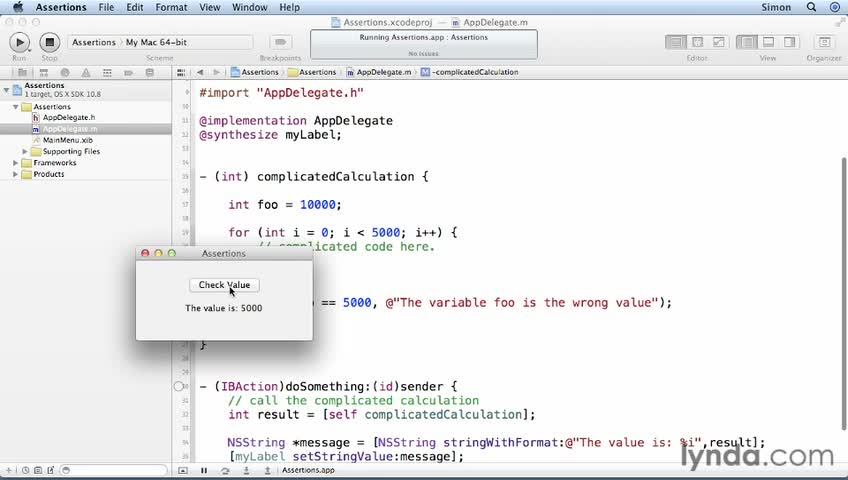The image size is (848, 480).
Task: Go back in editor history
Action: pyautogui.click(x=200, y=72)
